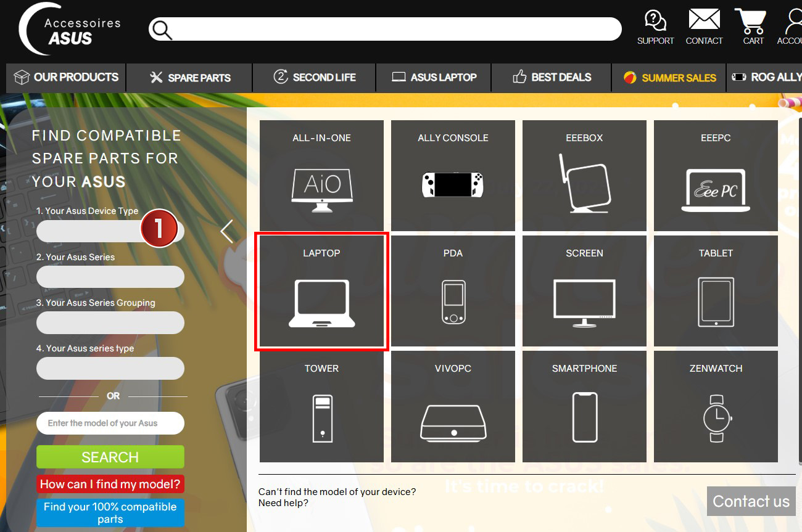Click How can I find my model

click(110, 484)
